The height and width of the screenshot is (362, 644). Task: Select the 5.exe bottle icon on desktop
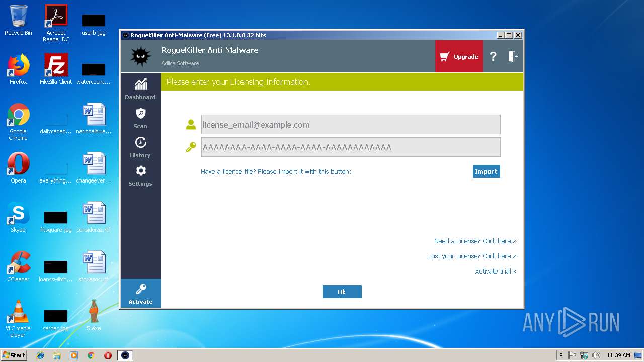[x=94, y=315]
